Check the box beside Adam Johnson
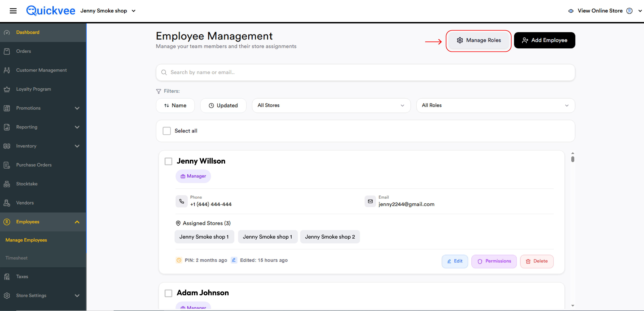This screenshot has height=311, width=644. [x=169, y=293]
